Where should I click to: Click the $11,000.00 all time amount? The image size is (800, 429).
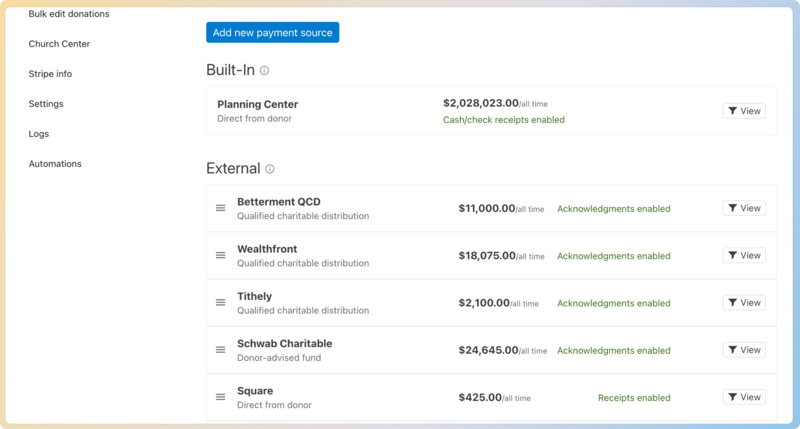click(501, 209)
